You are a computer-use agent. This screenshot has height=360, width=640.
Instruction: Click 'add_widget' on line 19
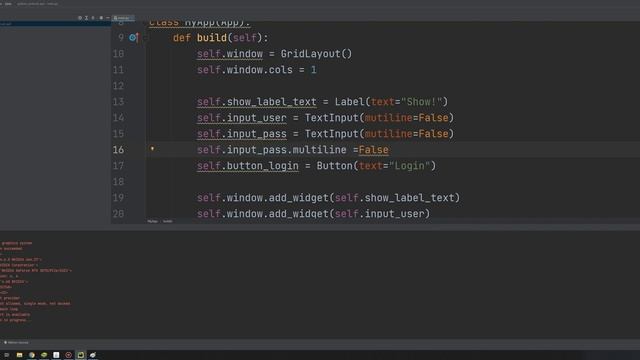pos(298,198)
